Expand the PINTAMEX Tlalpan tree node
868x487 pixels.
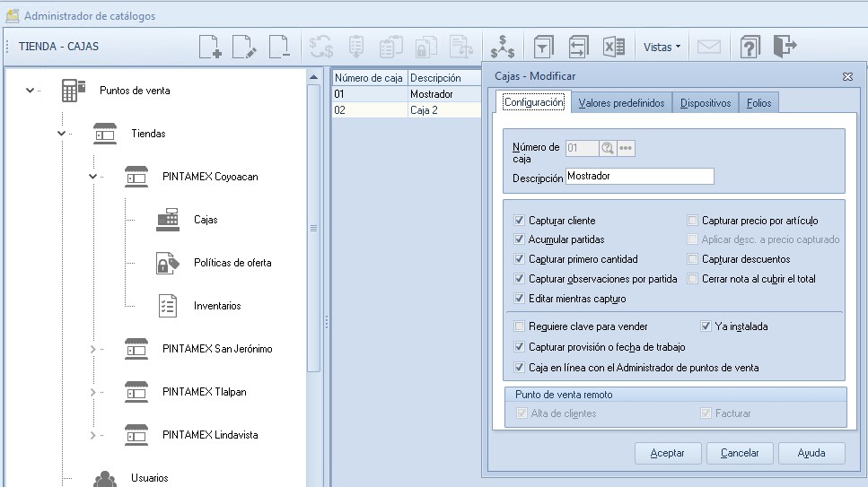93,392
